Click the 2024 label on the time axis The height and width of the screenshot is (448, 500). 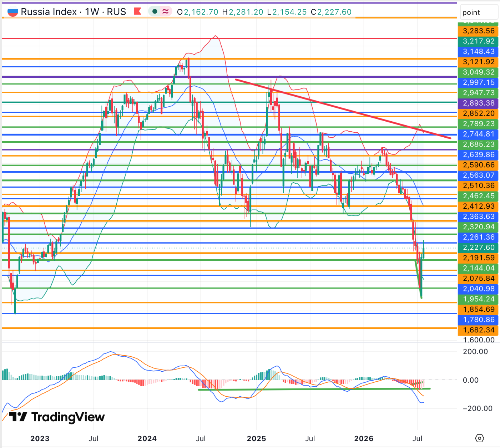pos(147,439)
